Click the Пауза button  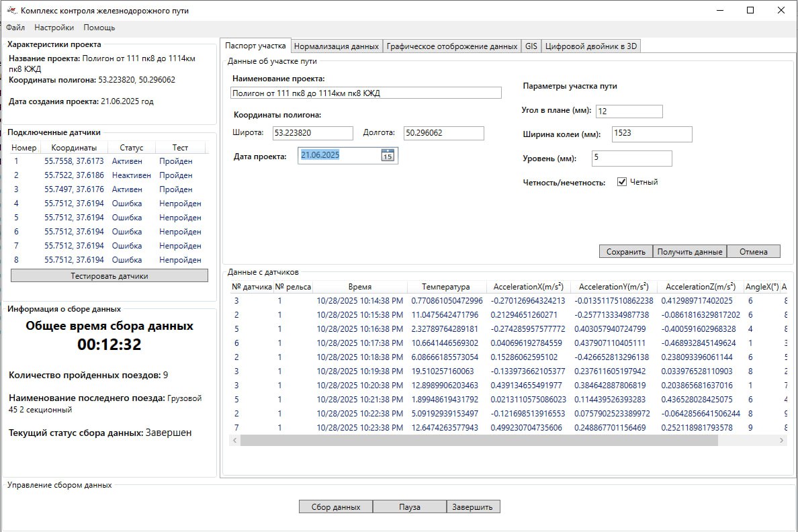coord(409,507)
